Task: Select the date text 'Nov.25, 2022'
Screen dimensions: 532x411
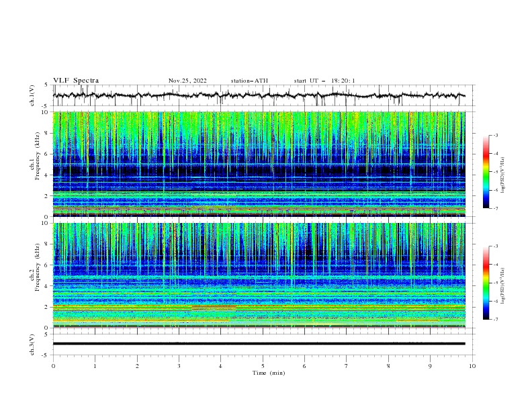Action: click(187, 81)
